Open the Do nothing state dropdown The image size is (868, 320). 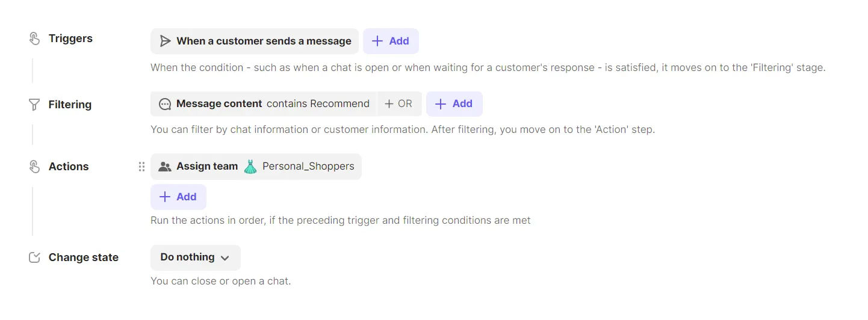point(188,257)
